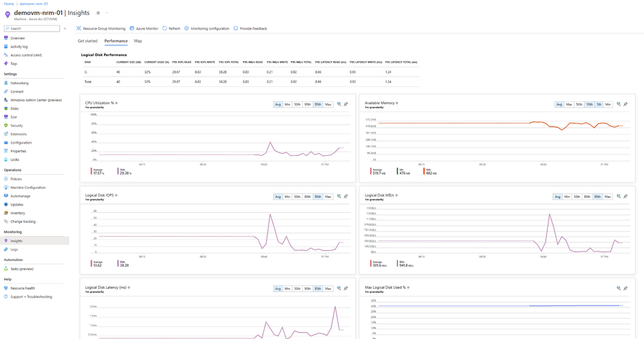Click Resource Group Monitoring button

(101, 29)
